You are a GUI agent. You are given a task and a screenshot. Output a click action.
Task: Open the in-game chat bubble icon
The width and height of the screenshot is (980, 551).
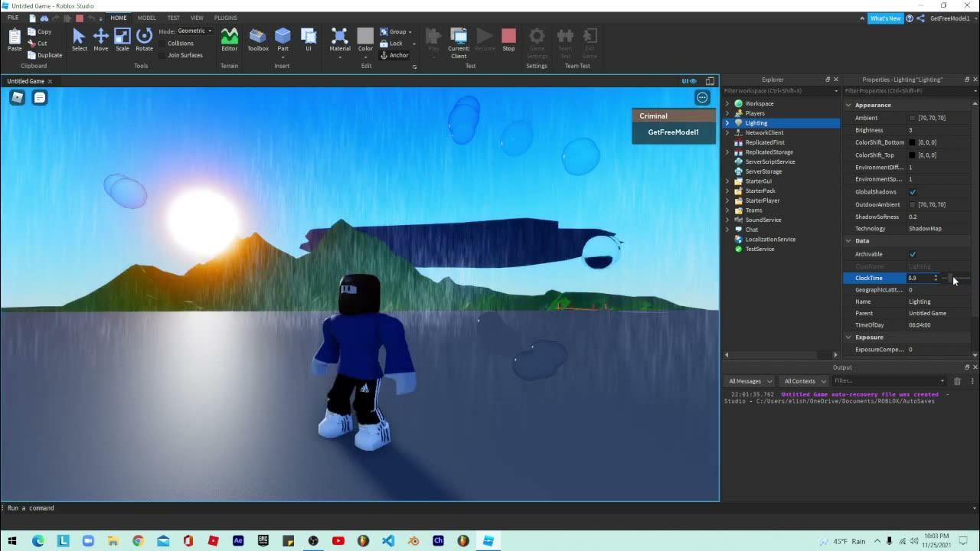(x=40, y=97)
